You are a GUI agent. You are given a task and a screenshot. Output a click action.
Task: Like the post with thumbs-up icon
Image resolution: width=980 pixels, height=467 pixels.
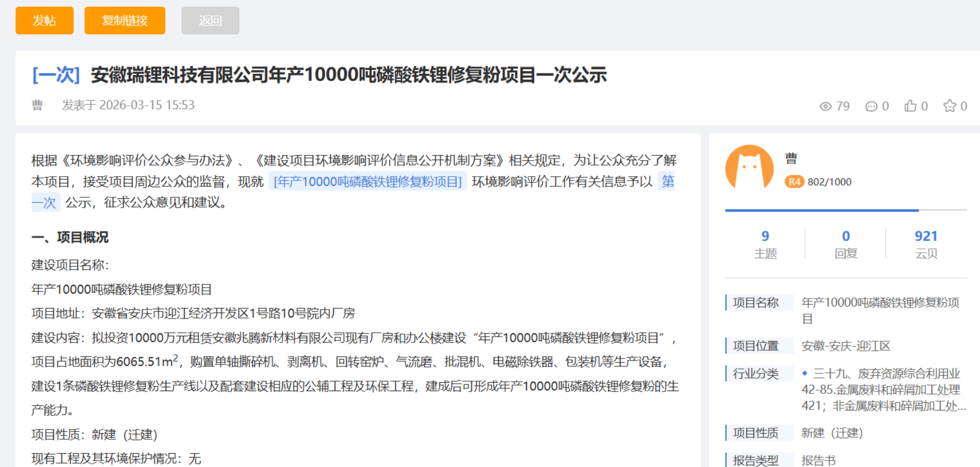click(x=910, y=106)
